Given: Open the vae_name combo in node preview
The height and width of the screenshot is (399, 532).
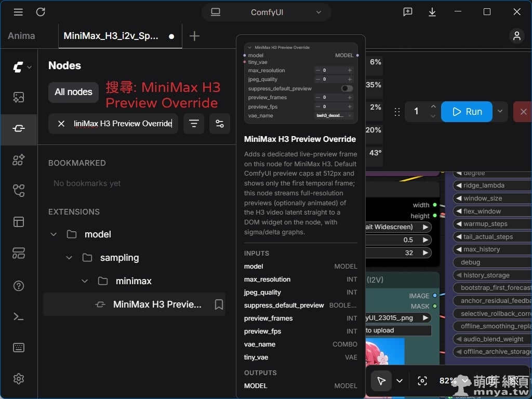Looking at the screenshot, I should click(334, 116).
